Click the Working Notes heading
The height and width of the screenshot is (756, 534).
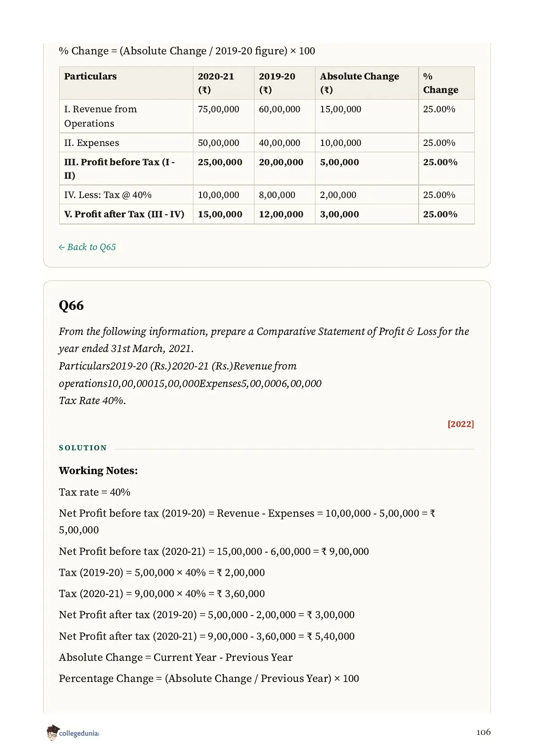pyautogui.click(x=98, y=470)
